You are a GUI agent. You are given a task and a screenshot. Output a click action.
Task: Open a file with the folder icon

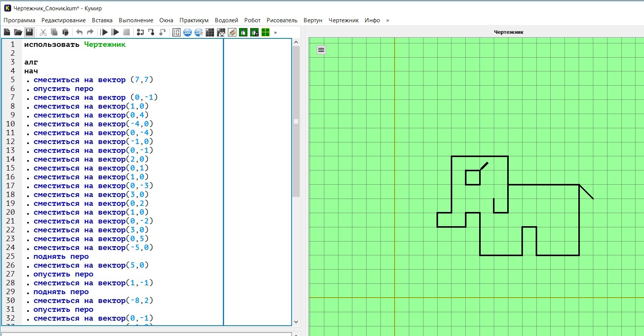click(18, 32)
